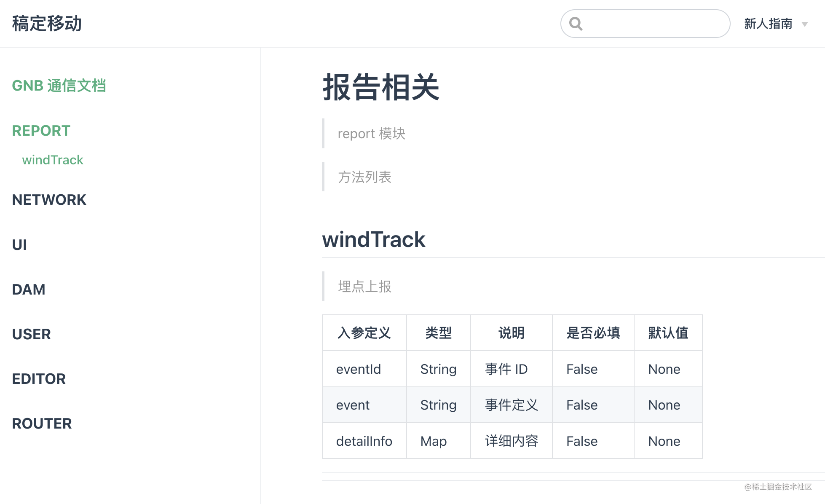Expand the REPORT sidebar section
Screen dimensions: 825x504
click(x=41, y=131)
